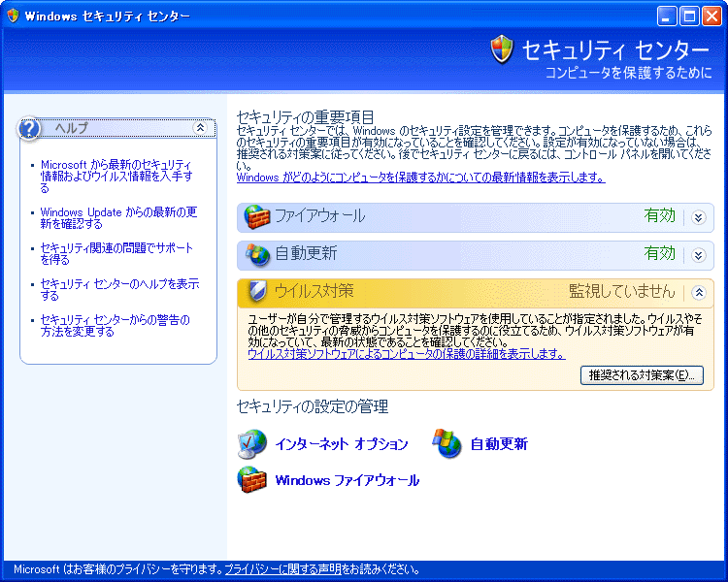Click the Windows ファイアウォール brick wall icon

click(x=252, y=479)
